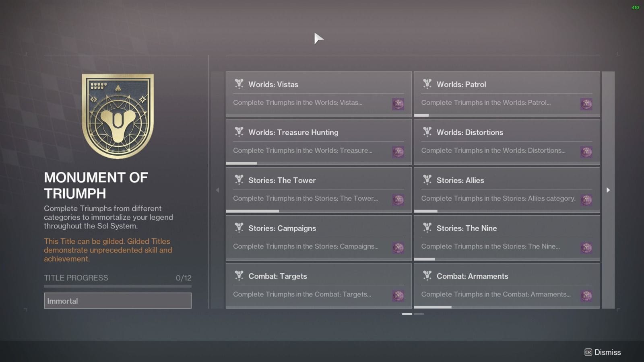Click the Combat: Armaments description text
The width and height of the screenshot is (644, 362).
coord(496,294)
